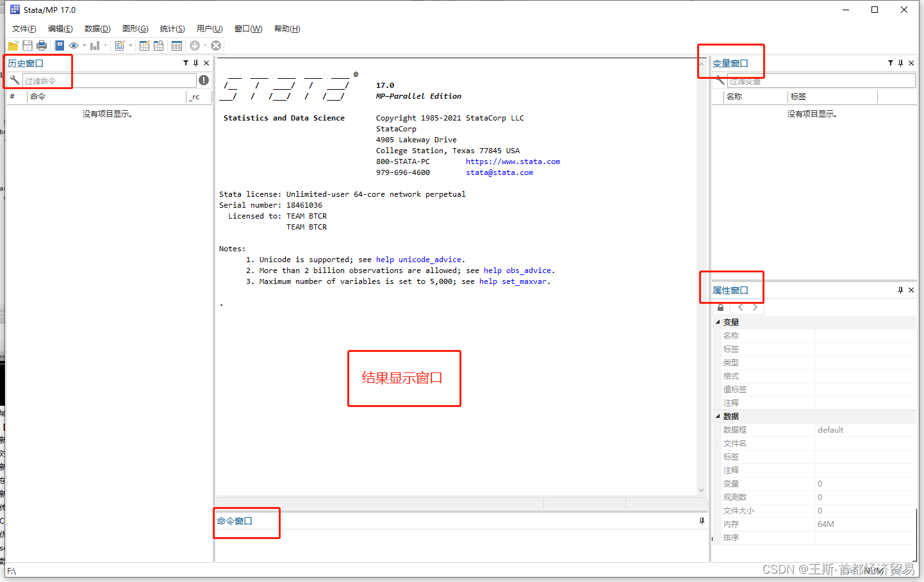Click the History window wrench icon
This screenshot has width=924, height=582.
coord(15,80)
